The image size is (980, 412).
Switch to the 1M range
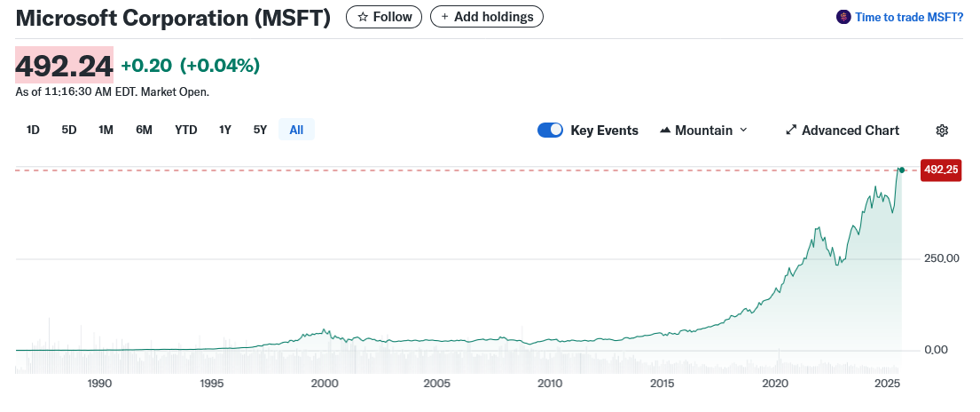coord(106,131)
